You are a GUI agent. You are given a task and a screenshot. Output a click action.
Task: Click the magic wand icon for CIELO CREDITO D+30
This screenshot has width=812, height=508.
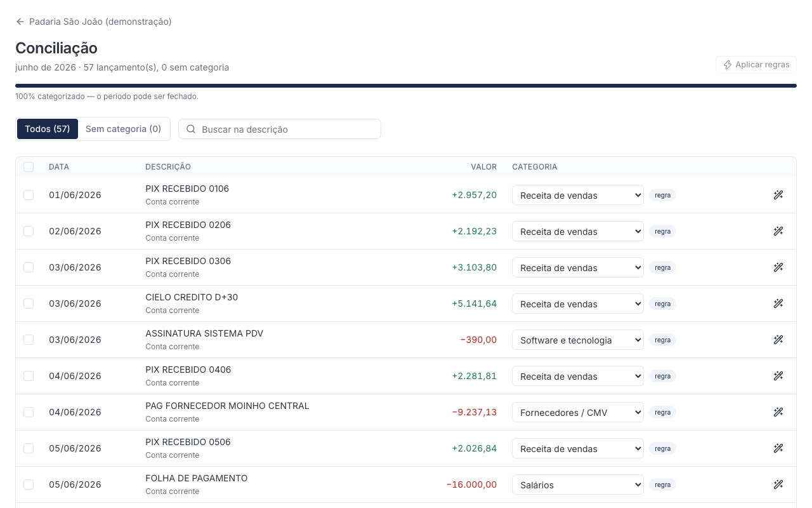click(x=778, y=304)
